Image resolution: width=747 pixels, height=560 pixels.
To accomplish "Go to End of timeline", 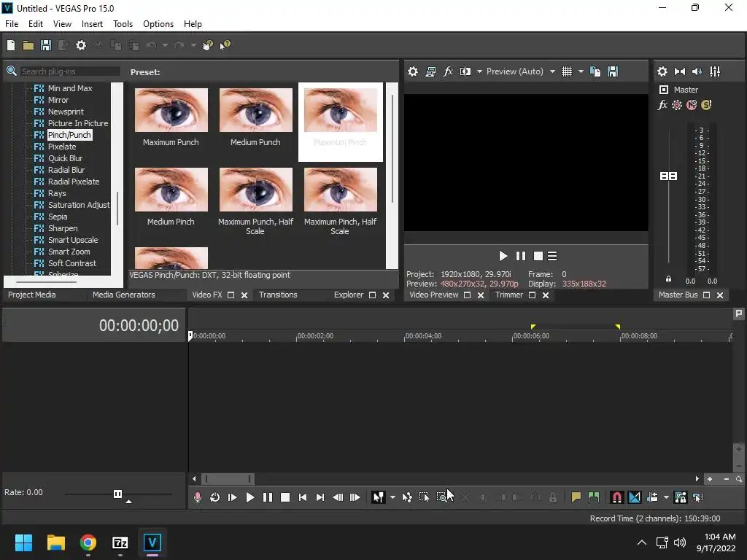I will 320,497.
